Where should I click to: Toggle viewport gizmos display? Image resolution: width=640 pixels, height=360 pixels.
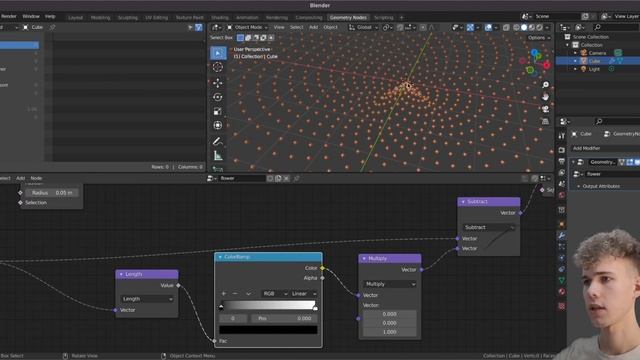(470, 27)
